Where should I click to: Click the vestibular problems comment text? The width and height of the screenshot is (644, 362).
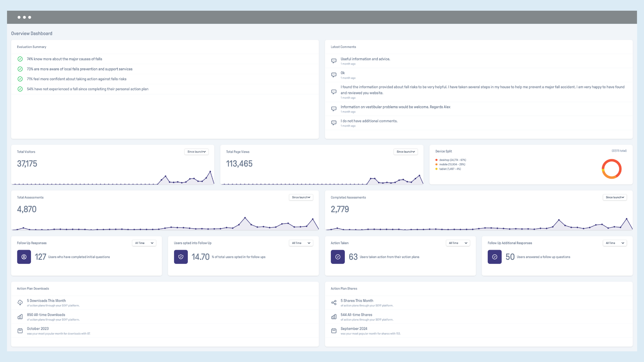coord(395,107)
